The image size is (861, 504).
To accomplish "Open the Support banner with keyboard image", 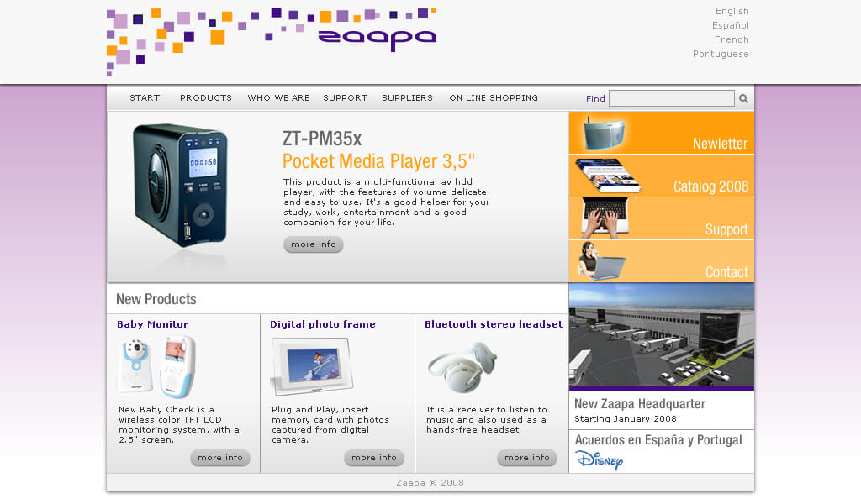I will tap(662, 219).
